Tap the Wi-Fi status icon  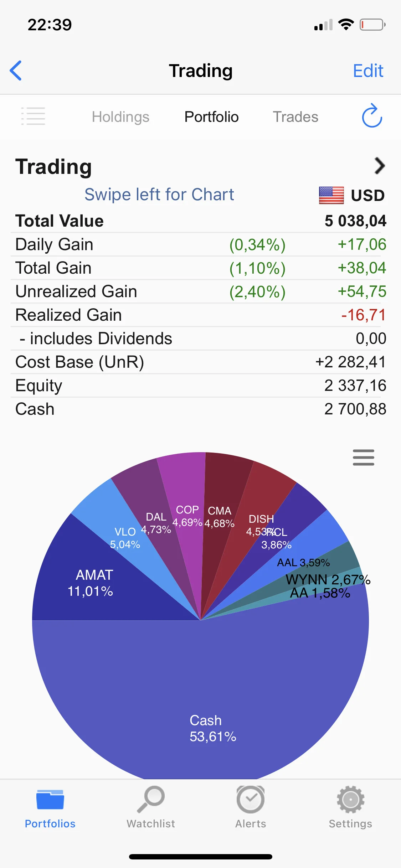tap(346, 24)
